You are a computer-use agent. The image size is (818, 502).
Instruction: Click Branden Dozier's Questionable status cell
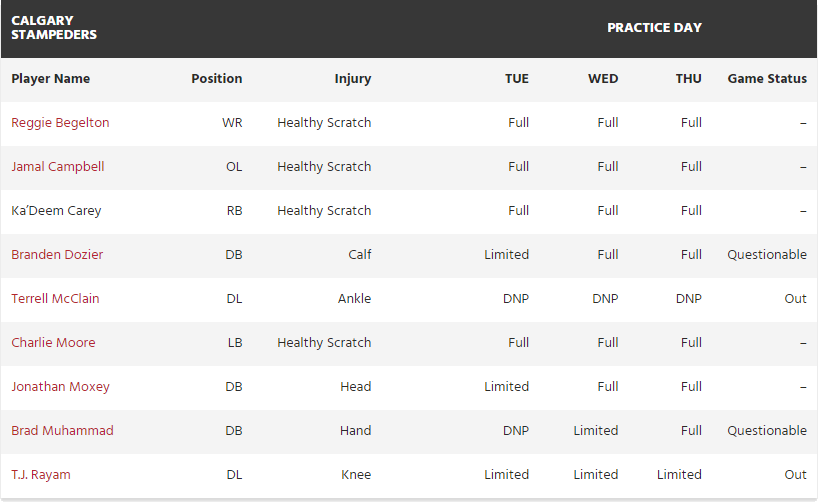(x=767, y=255)
